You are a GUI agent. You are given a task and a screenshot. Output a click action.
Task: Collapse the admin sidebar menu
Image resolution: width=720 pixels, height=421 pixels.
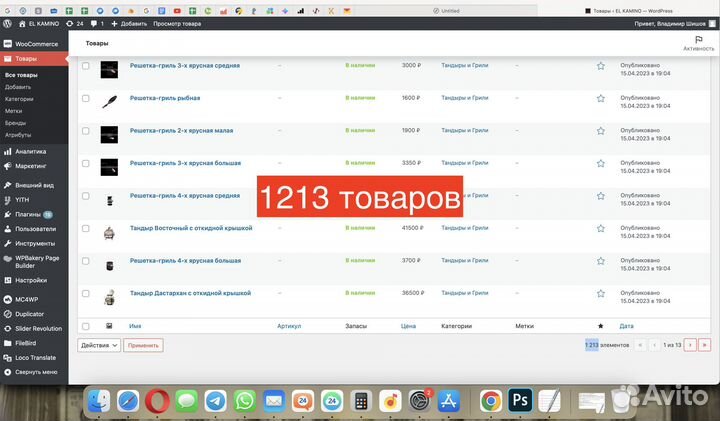point(34,372)
